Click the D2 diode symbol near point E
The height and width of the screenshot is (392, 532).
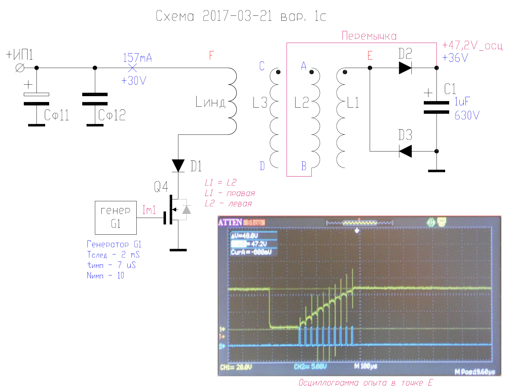[405, 68]
